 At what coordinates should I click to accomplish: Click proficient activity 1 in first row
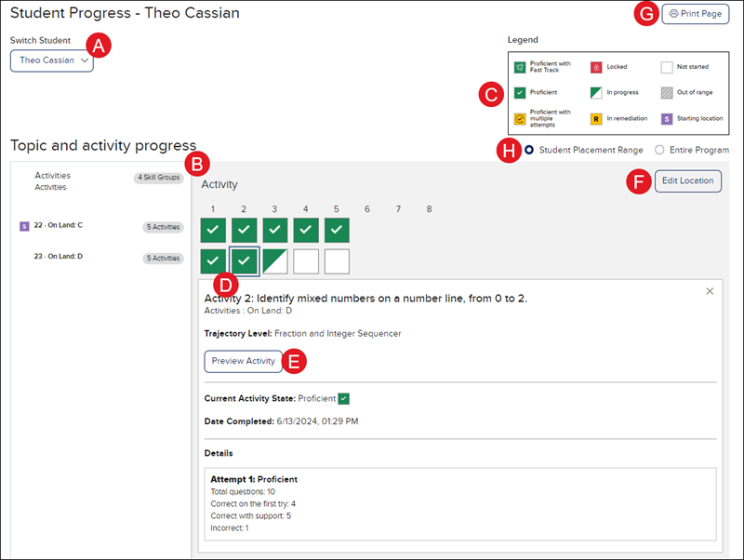click(x=213, y=230)
